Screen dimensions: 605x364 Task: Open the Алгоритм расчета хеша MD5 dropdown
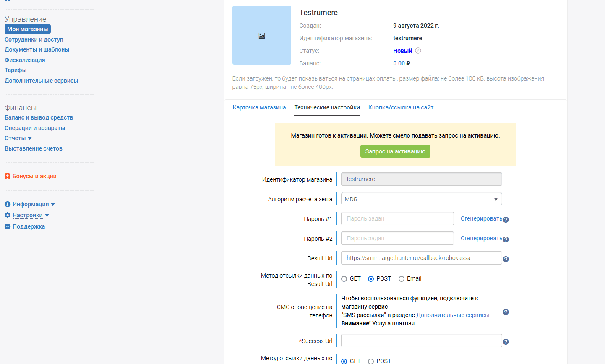coord(421,199)
